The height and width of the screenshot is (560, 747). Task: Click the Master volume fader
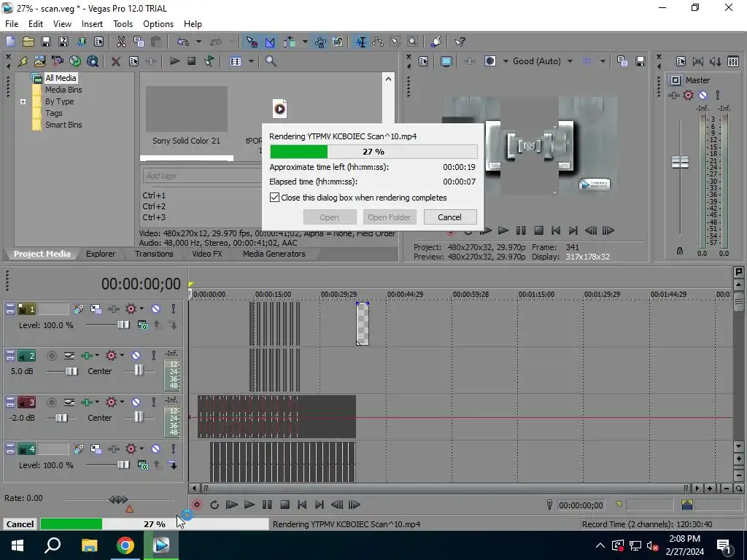click(680, 162)
